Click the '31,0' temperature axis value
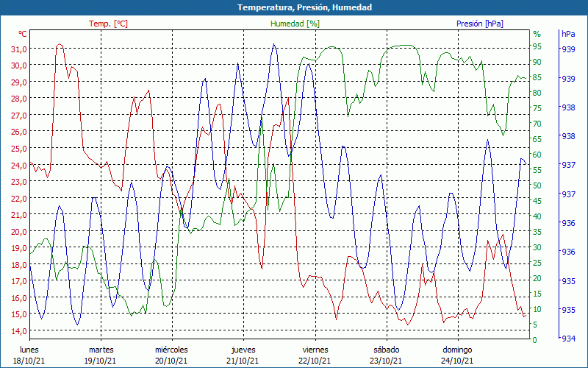The width and height of the screenshot is (588, 368). pyautogui.click(x=19, y=49)
